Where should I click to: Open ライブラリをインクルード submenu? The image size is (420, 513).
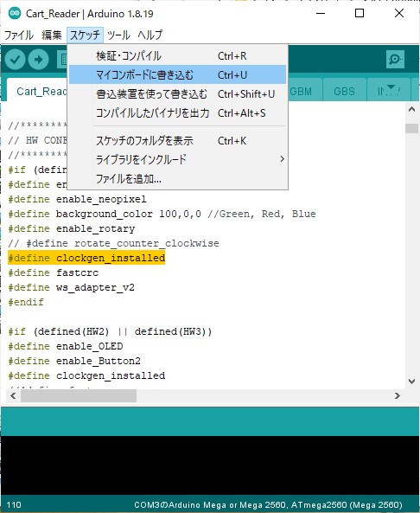pyautogui.click(x=177, y=160)
